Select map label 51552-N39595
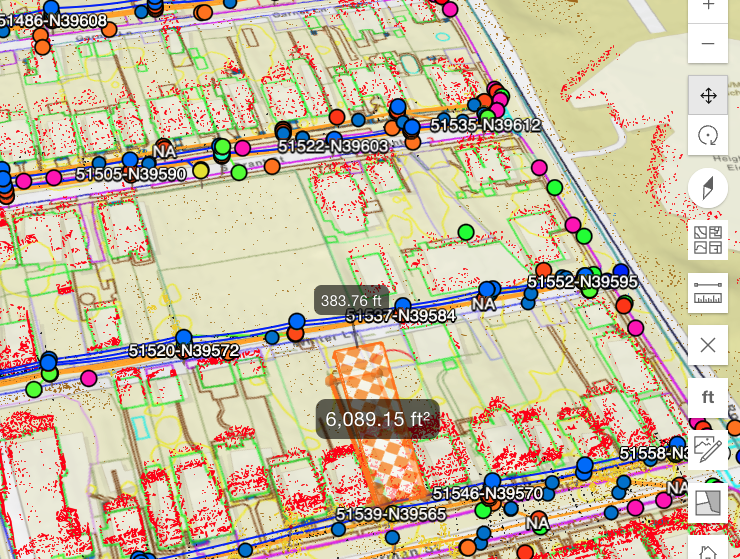The height and width of the screenshot is (559, 740). point(582,282)
